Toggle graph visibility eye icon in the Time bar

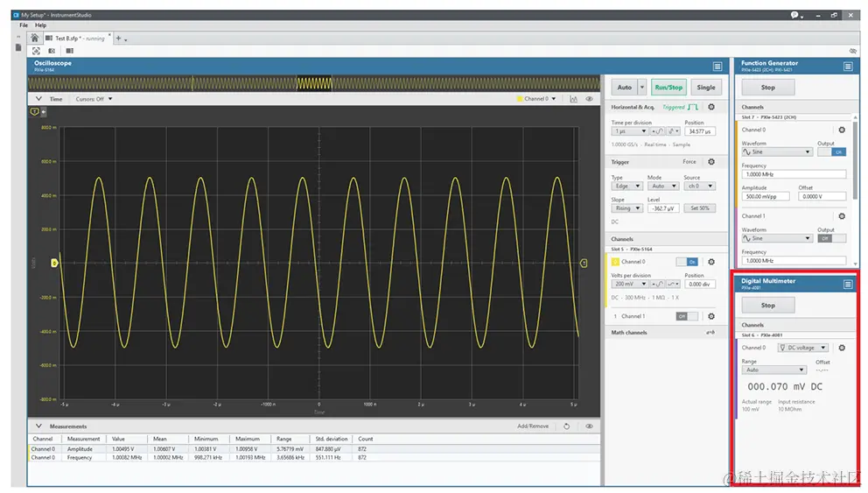click(x=589, y=99)
